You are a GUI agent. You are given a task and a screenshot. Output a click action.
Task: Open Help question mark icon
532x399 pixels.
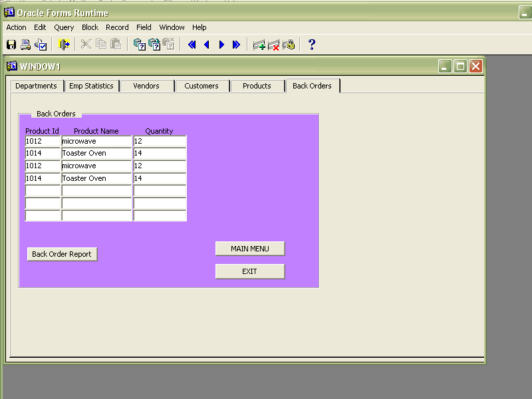coord(311,45)
